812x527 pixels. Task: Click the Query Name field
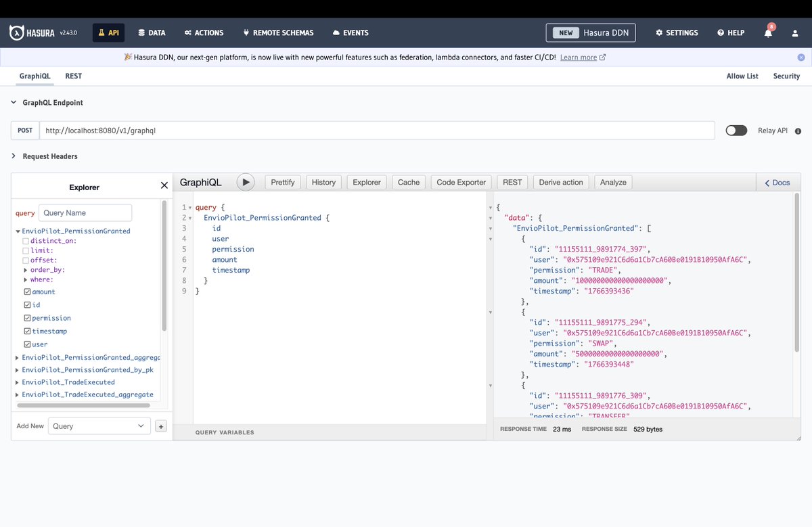pyautogui.click(x=85, y=213)
